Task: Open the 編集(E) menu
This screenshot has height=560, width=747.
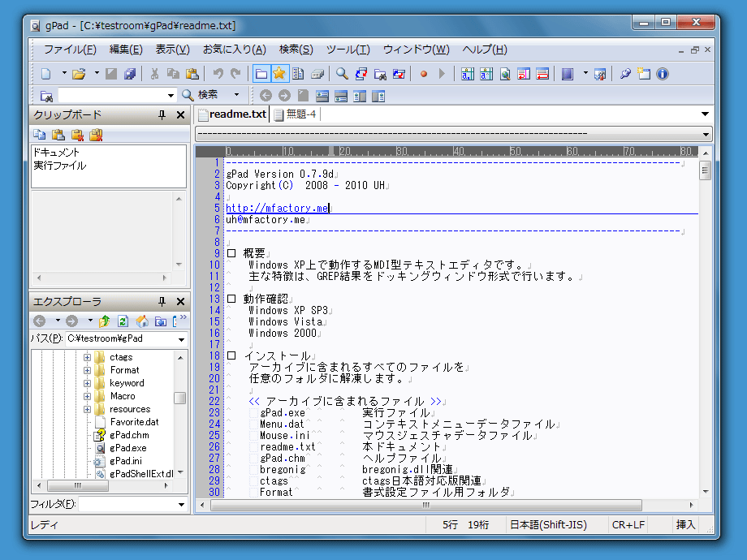Action: point(126,50)
